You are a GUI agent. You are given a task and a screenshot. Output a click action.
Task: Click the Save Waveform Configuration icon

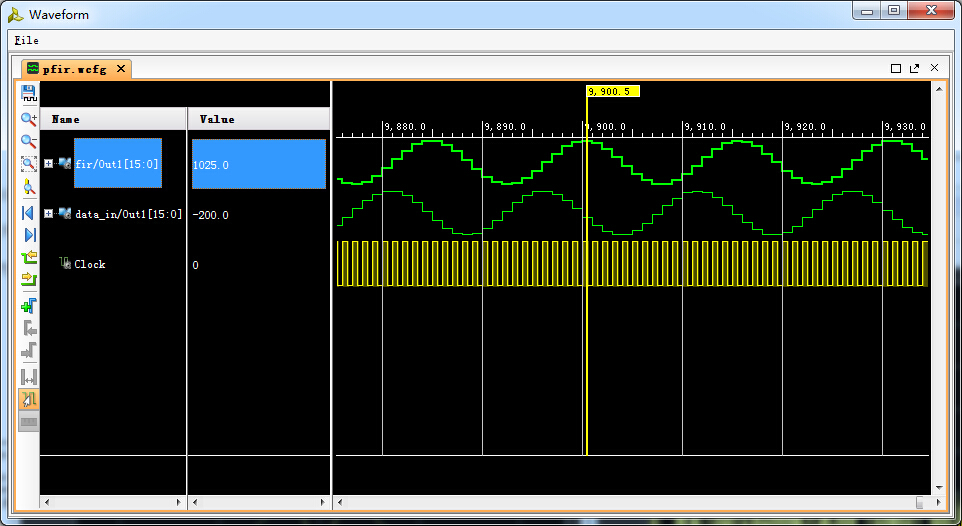point(29,95)
